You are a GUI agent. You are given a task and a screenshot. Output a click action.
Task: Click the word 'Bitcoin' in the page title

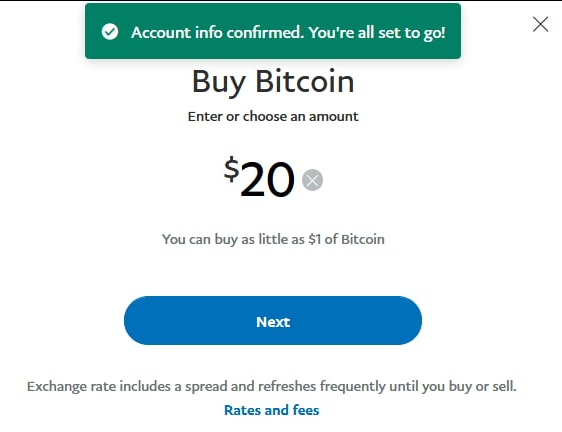click(x=305, y=82)
